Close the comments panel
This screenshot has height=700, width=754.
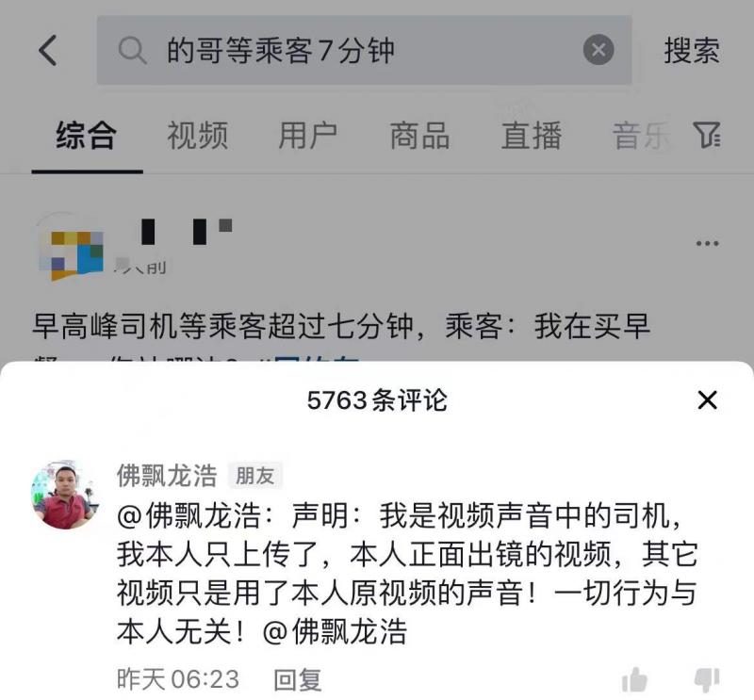click(x=707, y=400)
